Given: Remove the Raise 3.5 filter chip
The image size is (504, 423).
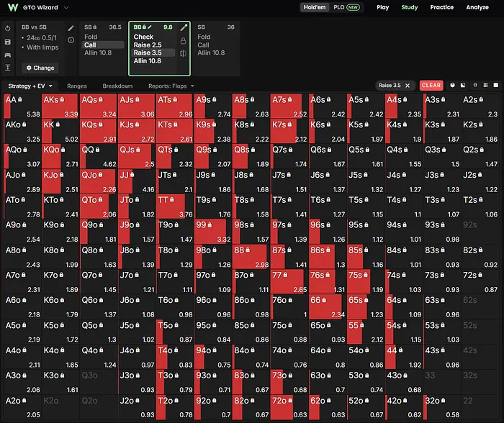Looking at the screenshot, I should (408, 86).
